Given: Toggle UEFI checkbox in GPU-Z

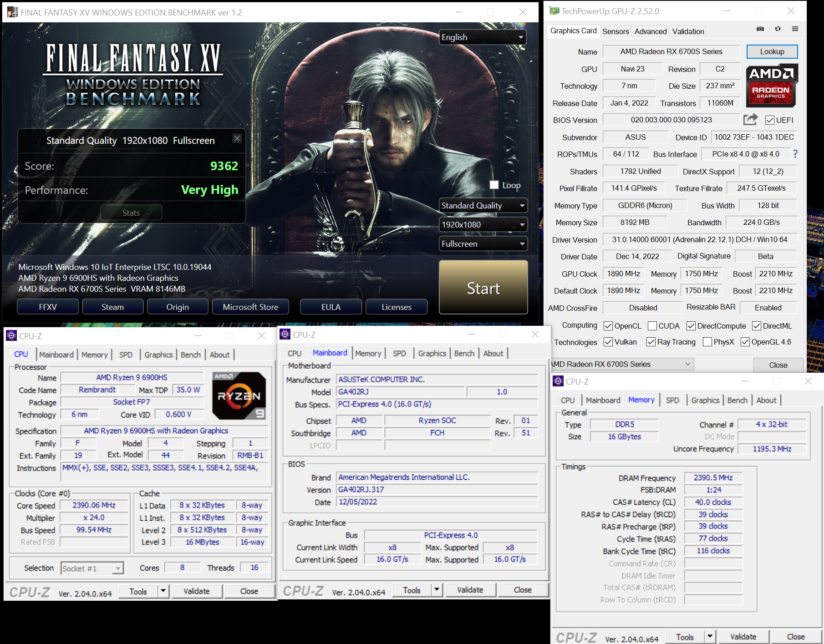Looking at the screenshot, I should coord(770,120).
